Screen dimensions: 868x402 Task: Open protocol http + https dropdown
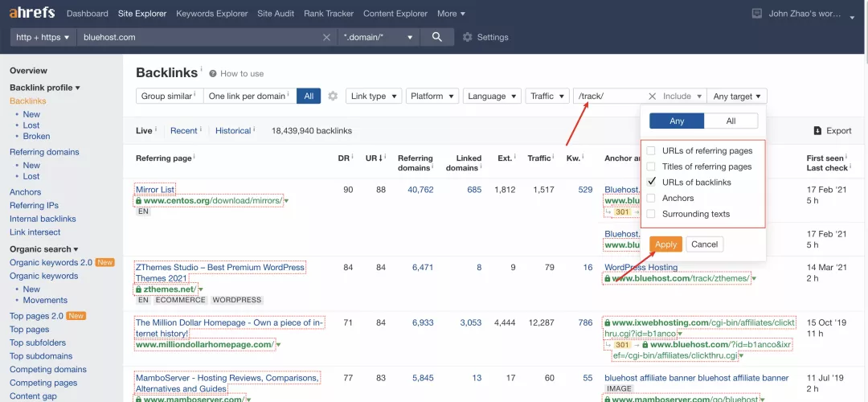coord(43,37)
